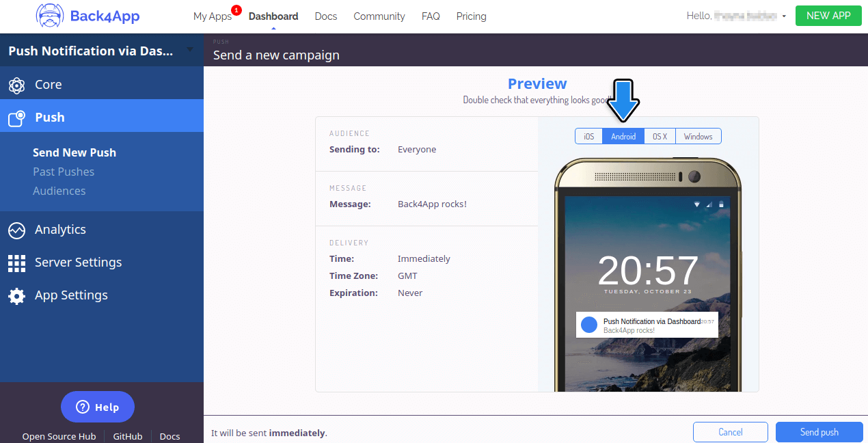Open the Docs menu item in top navigation
The height and width of the screenshot is (443, 868).
pyautogui.click(x=326, y=16)
